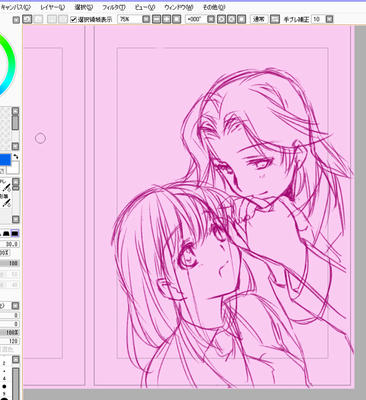Click the slider showing value 100
The width and height of the screenshot is (366, 400).
coord(9,263)
